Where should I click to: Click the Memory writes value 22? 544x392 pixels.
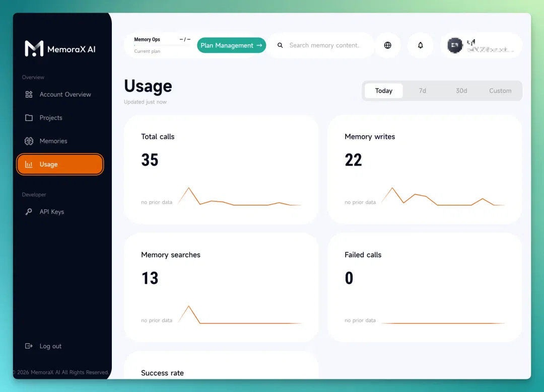(353, 160)
